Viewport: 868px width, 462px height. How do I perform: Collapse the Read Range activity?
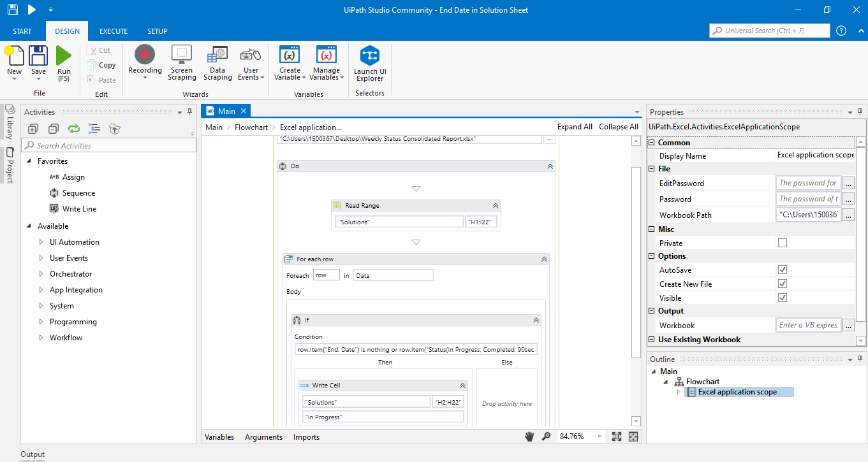(x=495, y=206)
